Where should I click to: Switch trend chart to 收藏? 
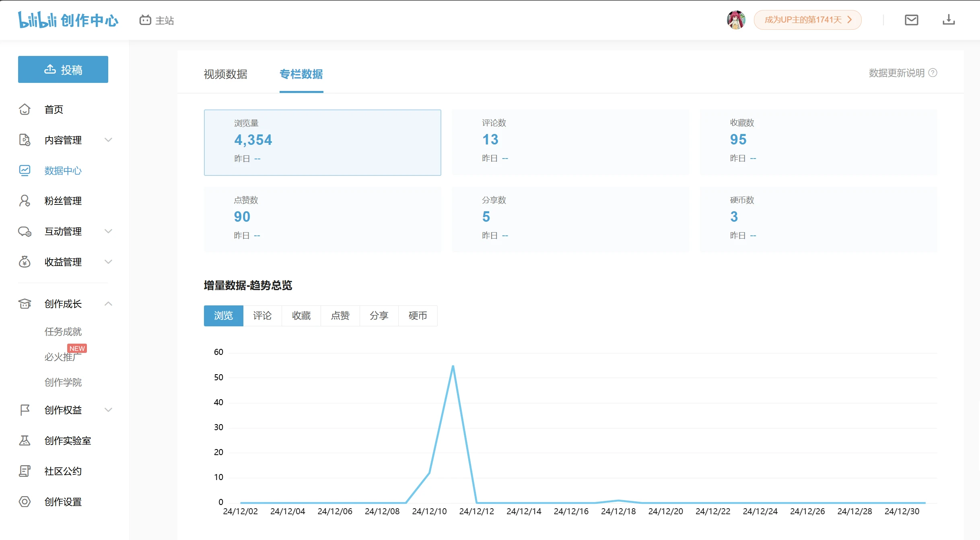point(301,316)
